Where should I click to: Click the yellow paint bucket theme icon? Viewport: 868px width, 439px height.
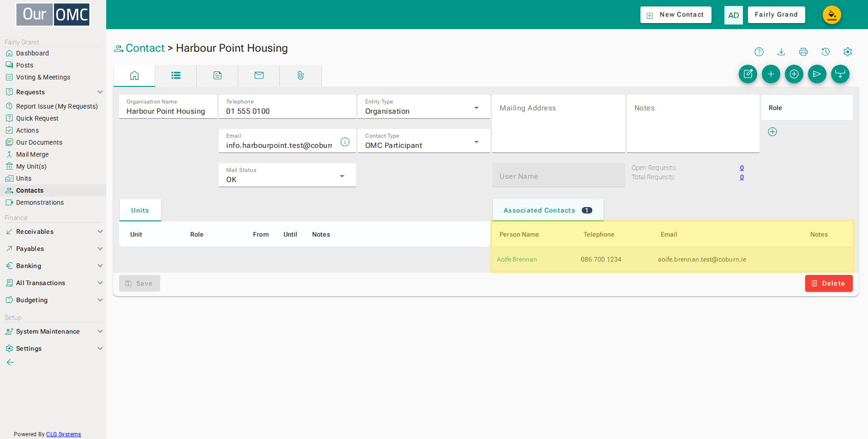pyautogui.click(x=832, y=15)
